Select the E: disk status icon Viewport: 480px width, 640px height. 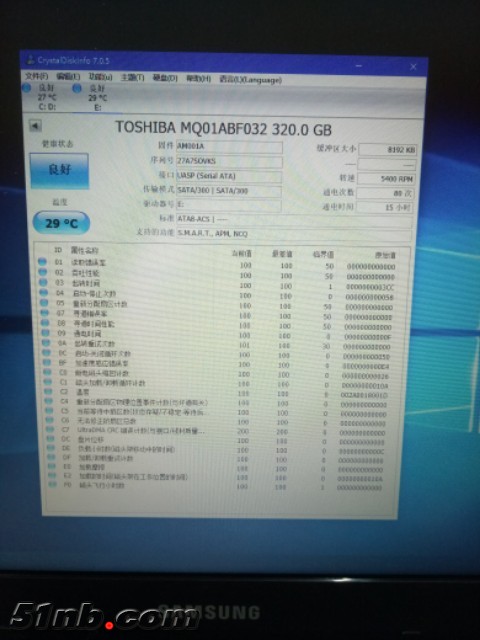77,88
